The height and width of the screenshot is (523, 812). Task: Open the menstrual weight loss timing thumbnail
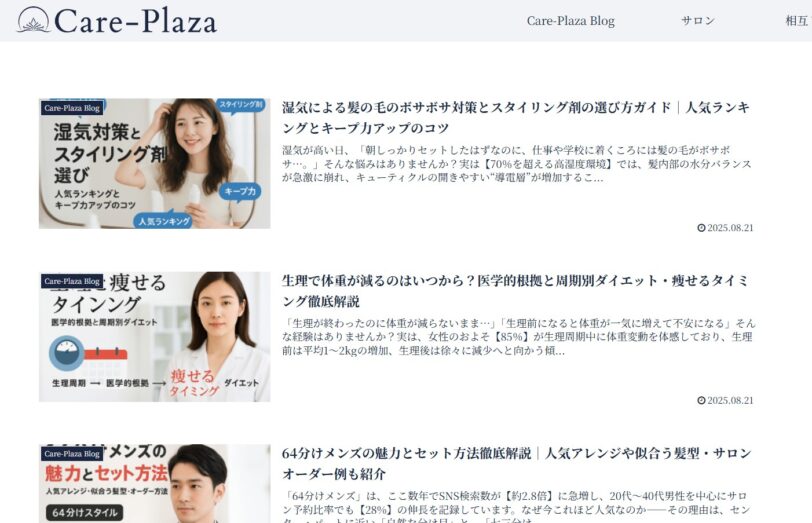coord(154,337)
